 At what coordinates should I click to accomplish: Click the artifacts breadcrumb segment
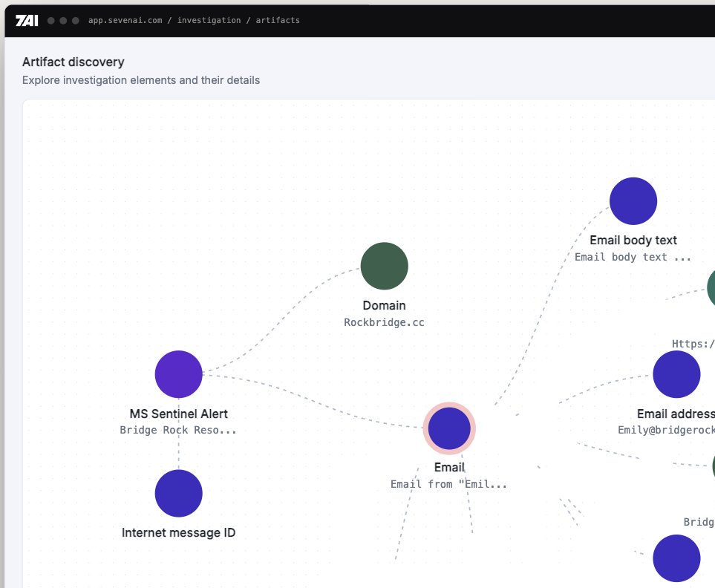click(x=278, y=21)
